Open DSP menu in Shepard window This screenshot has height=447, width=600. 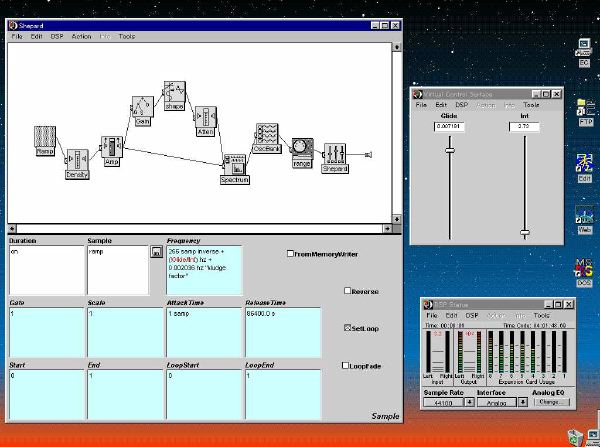pos(57,36)
